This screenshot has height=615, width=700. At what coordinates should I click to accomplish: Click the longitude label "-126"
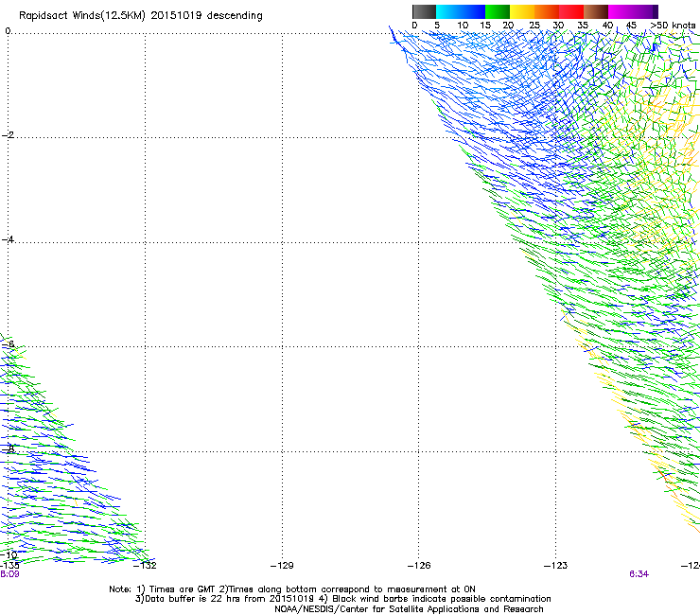[419, 566]
